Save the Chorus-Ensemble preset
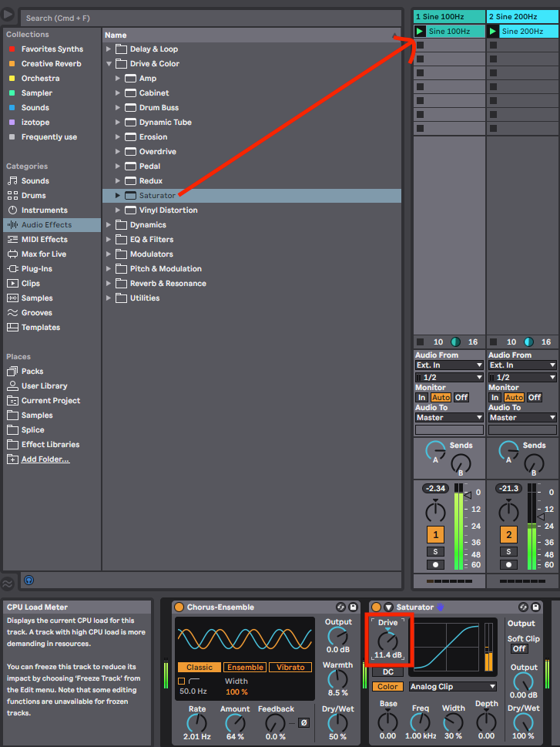This screenshot has width=560, height=747. (353, 607)
